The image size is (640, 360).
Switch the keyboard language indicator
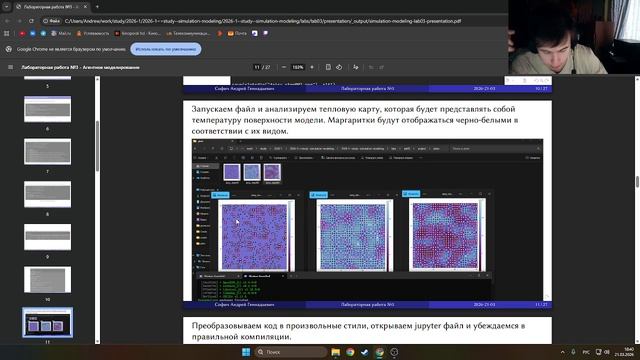point(586,352)
